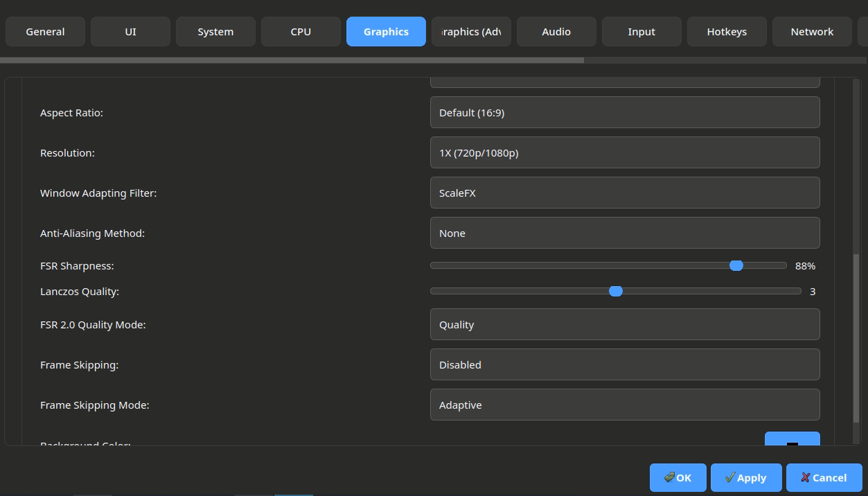Select the System tab
This screenshot has height=496, width=868.
(x=215, y=32)
